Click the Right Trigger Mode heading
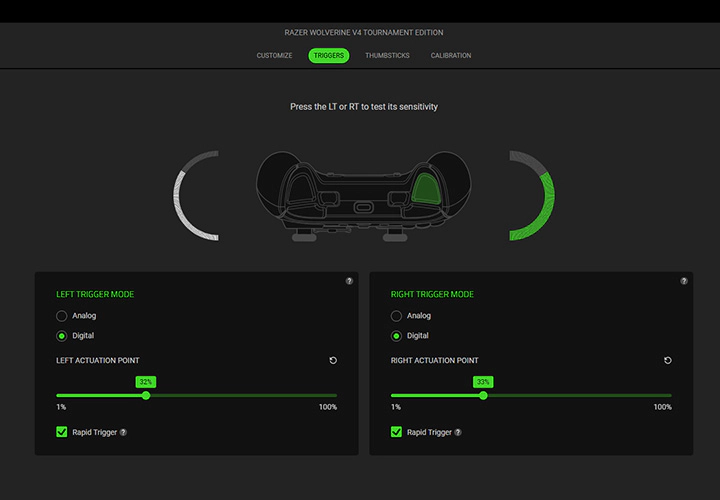Image resolution: width=720 pixels, height=500 pixels. pyautogui.click(x=432, y=294)
